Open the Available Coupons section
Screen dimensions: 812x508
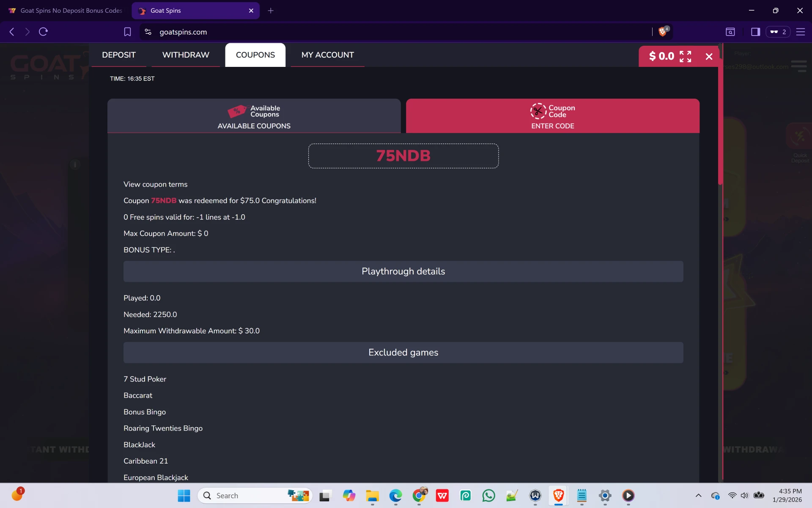[254, 116]
